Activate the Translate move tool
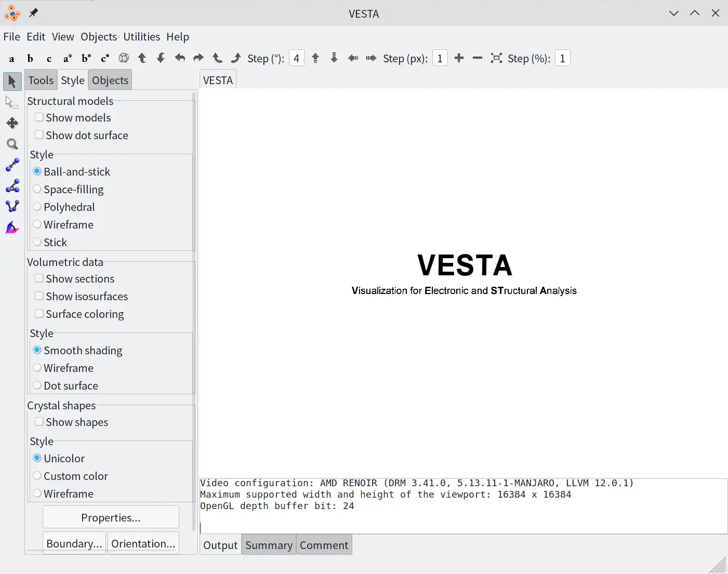Screen dimensions: 728x574 point(12,123)
